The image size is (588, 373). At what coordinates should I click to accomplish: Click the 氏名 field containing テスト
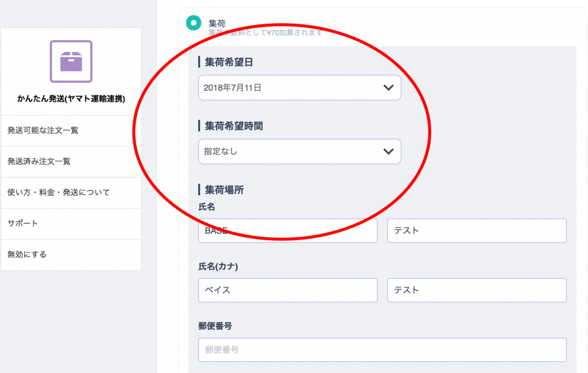(x=477, y=230)
